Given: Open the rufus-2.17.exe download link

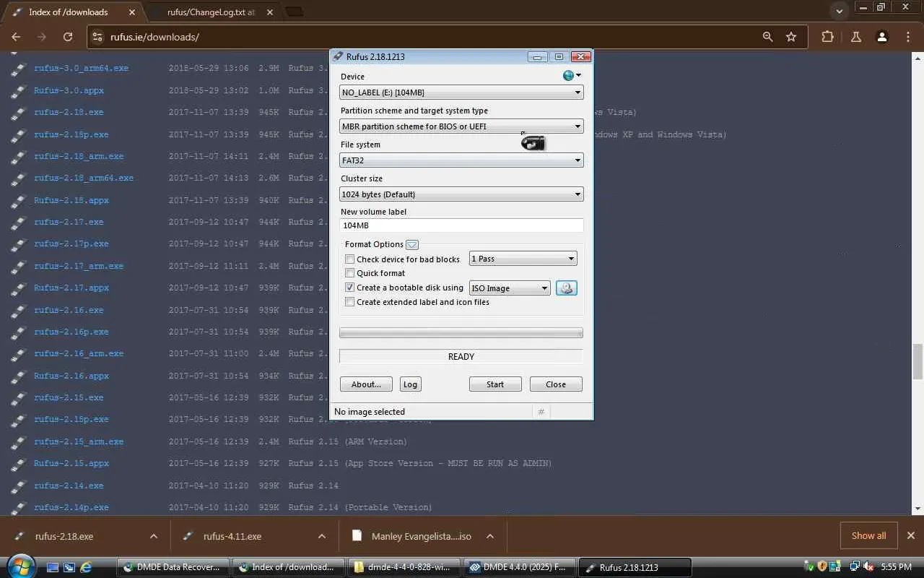Looking at the screenshot, I should click(69, 222).
